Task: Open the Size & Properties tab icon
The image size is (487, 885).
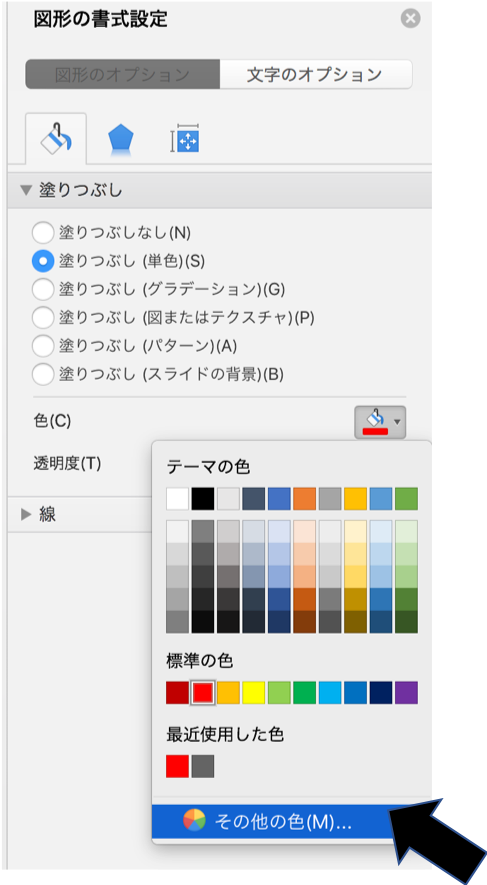Action: coord(185,138)
